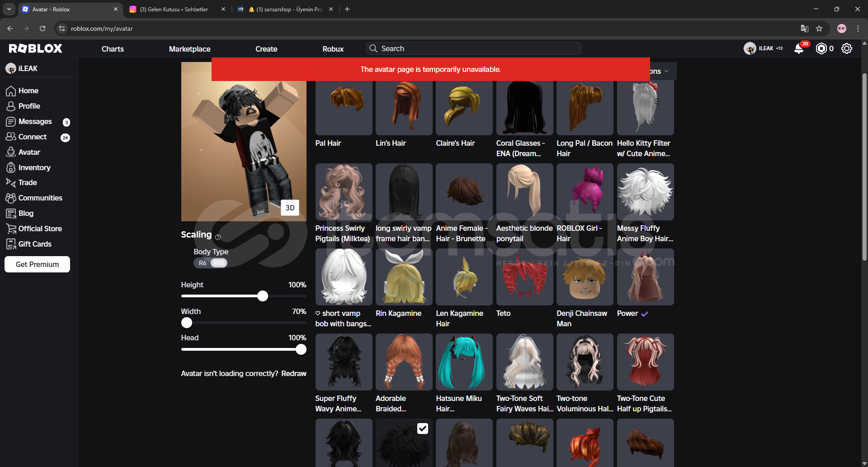Click the Rin Kagamine name link
This screenshot has height=467, width=868.
398,313
